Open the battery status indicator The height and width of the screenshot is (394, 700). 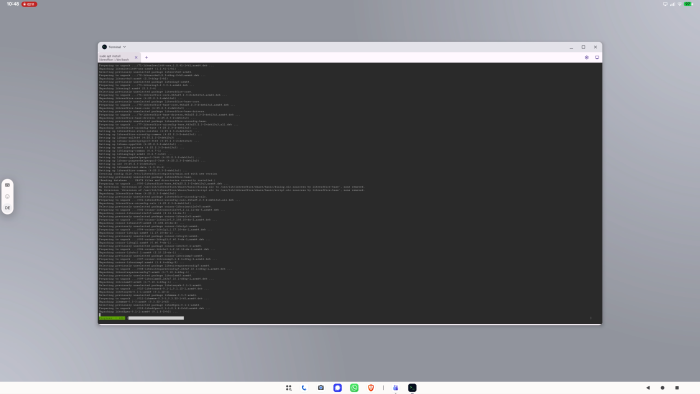(x=689, y=4)
